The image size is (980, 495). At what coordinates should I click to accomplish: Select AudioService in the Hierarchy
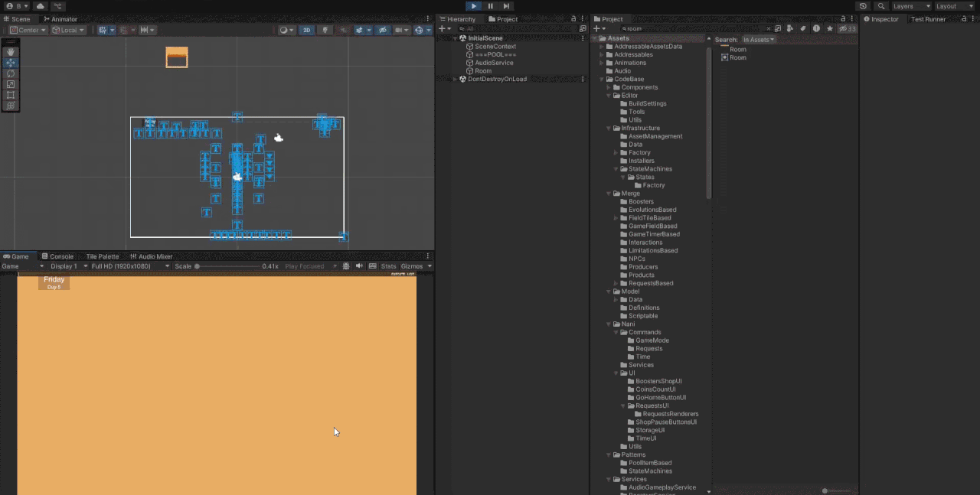[494, 63]
